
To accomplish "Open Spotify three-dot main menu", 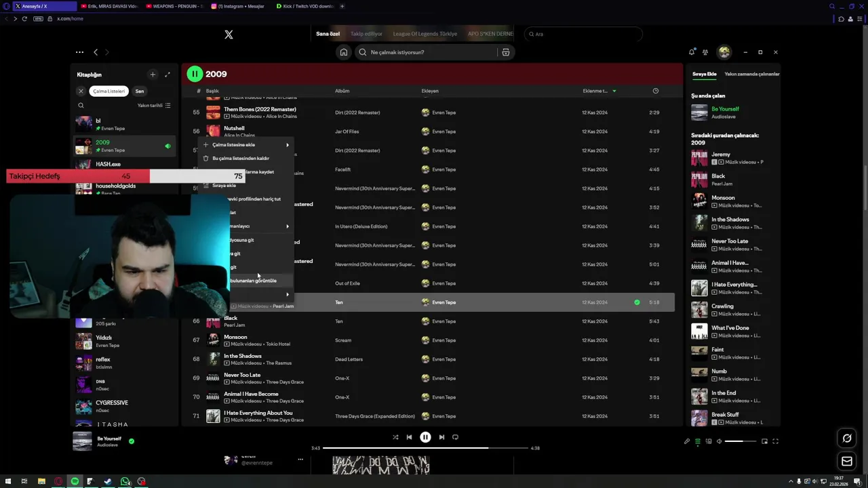I will coord(79,52).
